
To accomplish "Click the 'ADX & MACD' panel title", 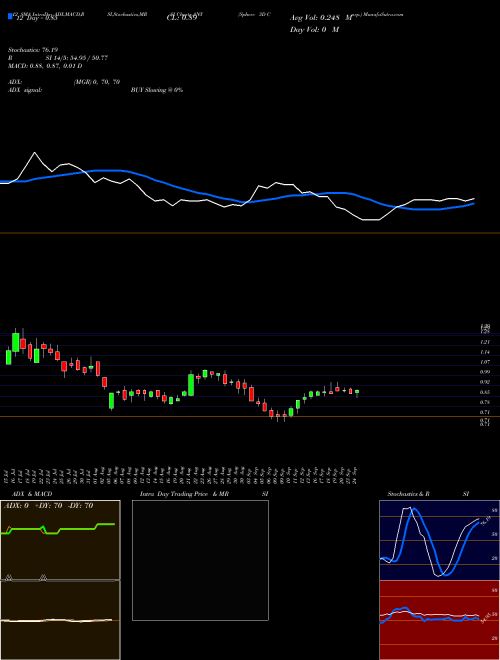I will point(32,494).
